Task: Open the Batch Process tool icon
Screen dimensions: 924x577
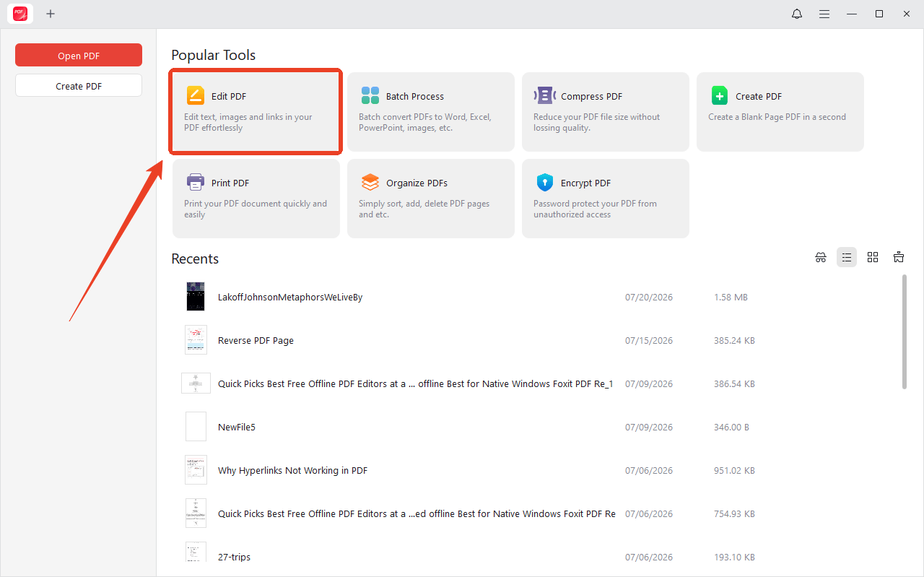Action: click(x=370, y=96)
